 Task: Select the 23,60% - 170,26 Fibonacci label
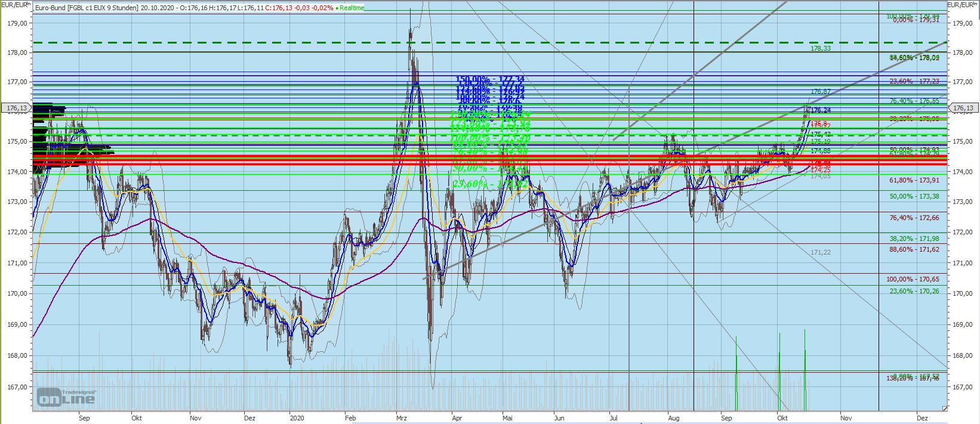(x=914, y=291)
